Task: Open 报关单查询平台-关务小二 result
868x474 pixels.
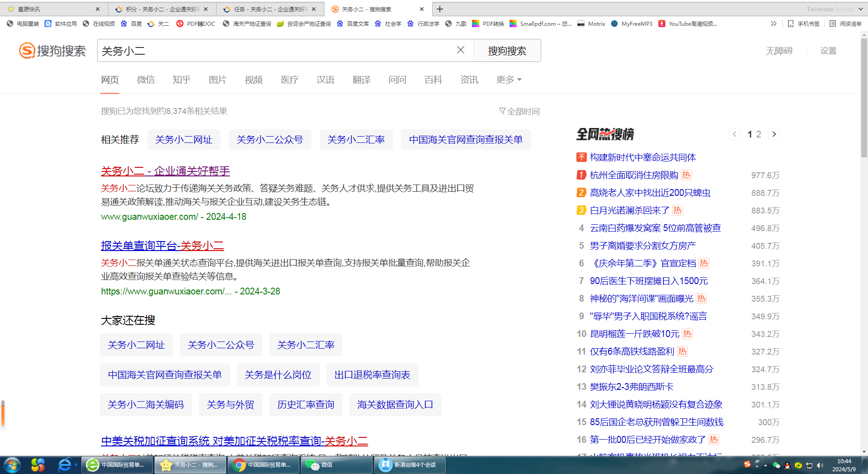Action: point(162,246)
